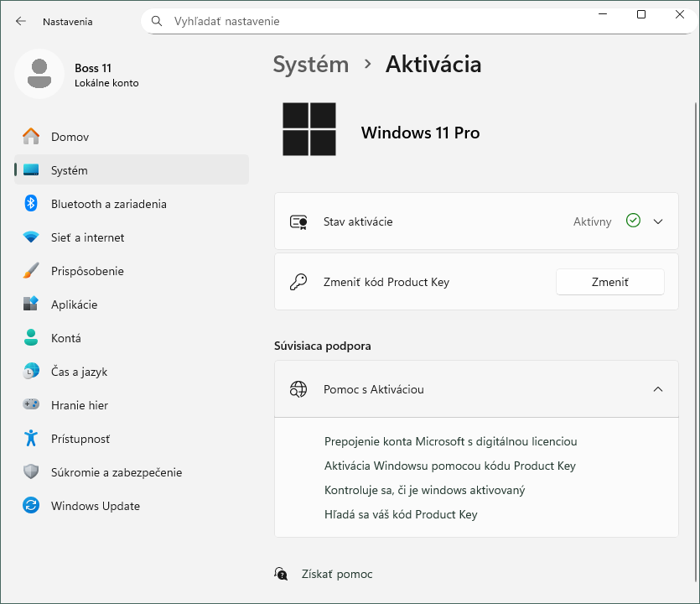Click the Súkromie a zabezpečenie shield icon
700x604 pixels.
tap(32, 472)
